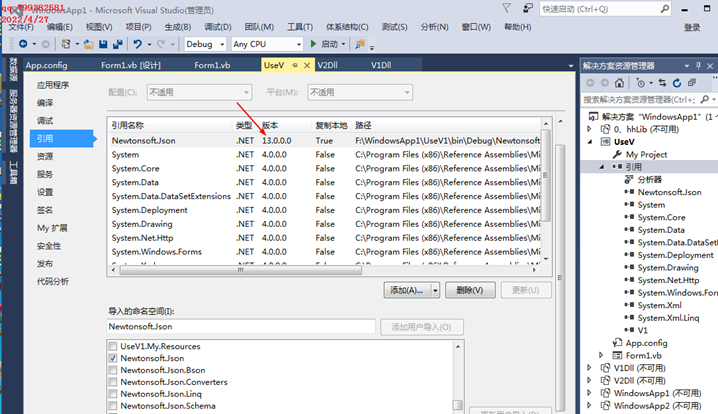
Task: Open the File menu
Action: coord(21,27)
